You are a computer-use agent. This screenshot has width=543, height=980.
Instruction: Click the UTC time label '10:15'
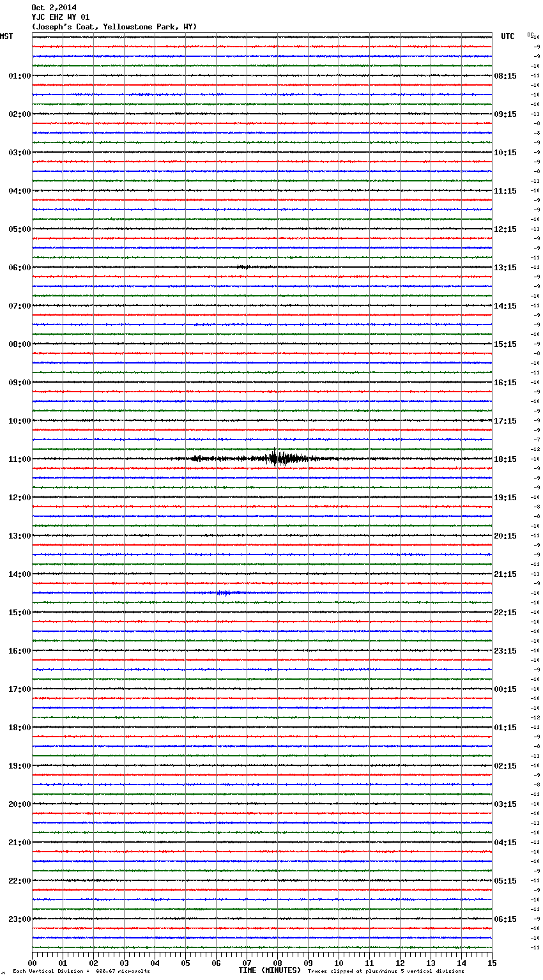click(505, 153)
